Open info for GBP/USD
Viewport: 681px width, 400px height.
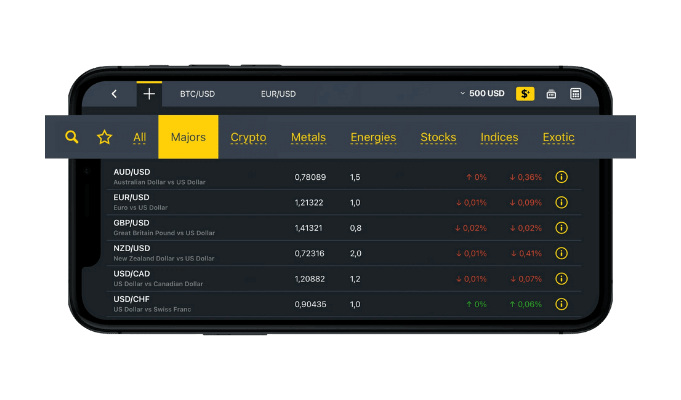click(x=561, y=228)
